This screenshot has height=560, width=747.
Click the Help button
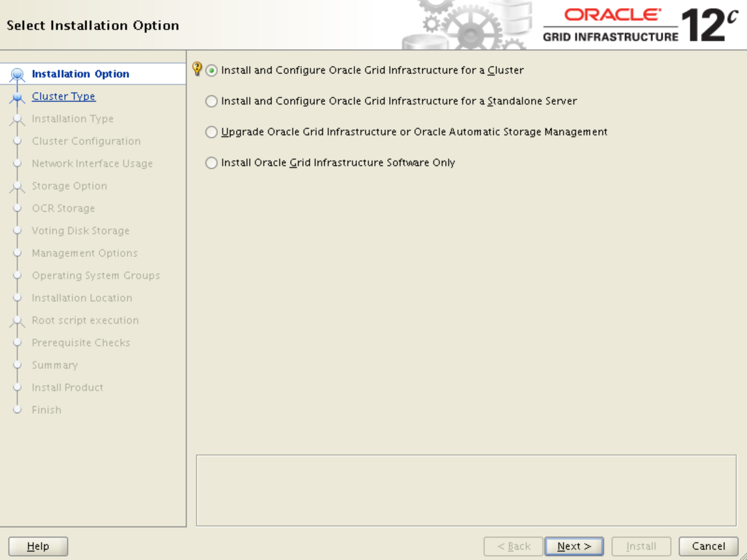click(x=38, y=546)
